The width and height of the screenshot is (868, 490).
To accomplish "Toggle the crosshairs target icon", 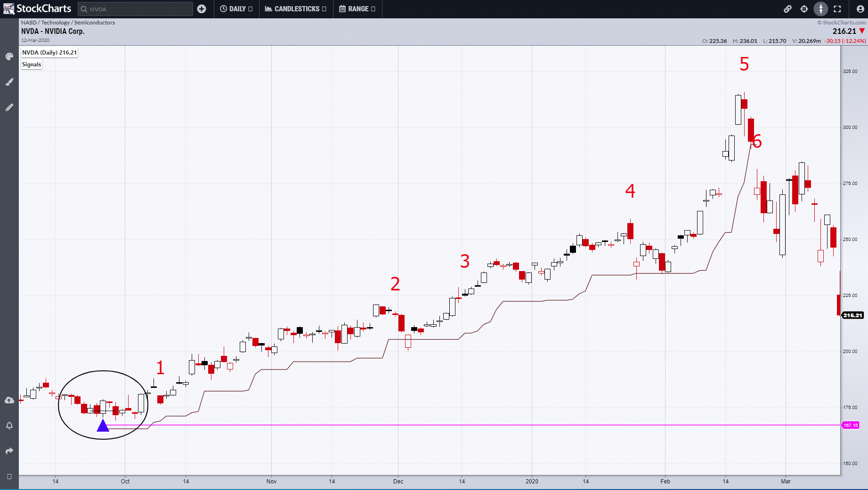I will [x=804, y=9].
